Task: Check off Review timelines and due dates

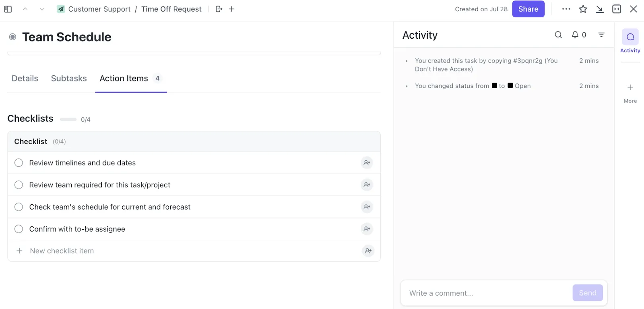Action: pos(19,163)
